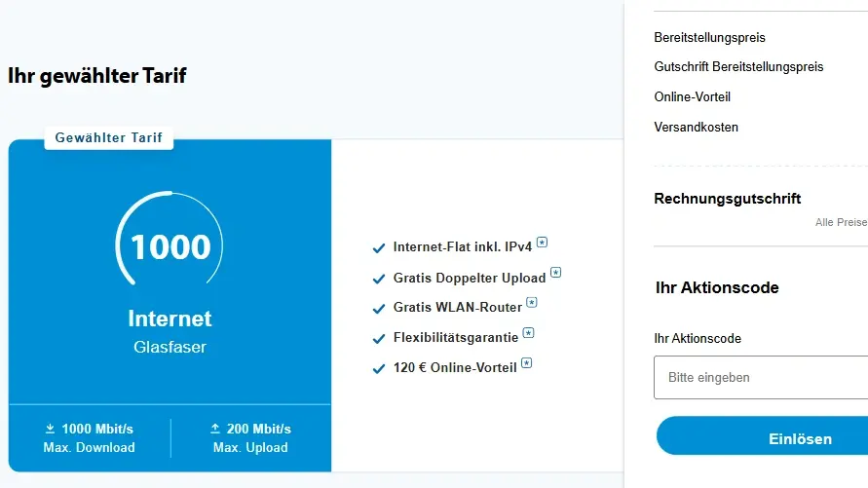Click the Gutschrift Bereitstellungspreis entry
This screenshot has height=488, width=868.
pyautogui.click(x=738, y=67)
